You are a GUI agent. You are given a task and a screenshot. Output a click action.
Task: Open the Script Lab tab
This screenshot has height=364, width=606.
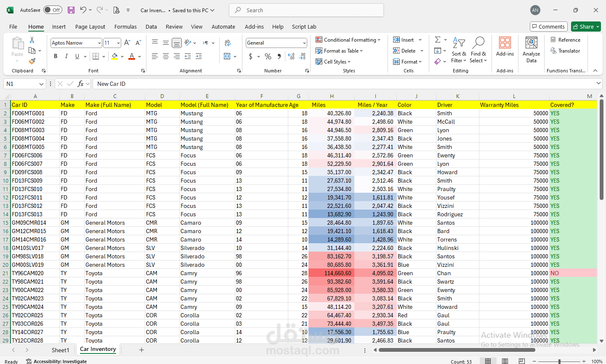coord(304,27)
